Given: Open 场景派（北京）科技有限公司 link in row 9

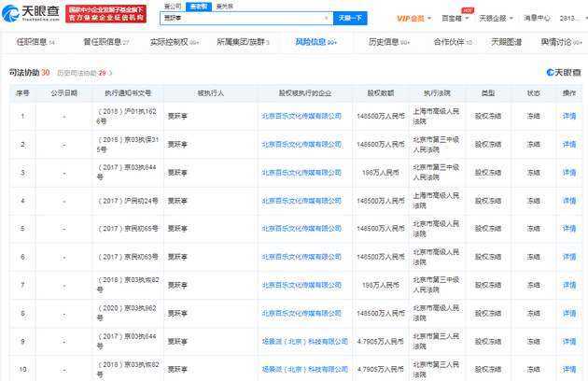Looking at the screenshot, I should click(305, 342).
